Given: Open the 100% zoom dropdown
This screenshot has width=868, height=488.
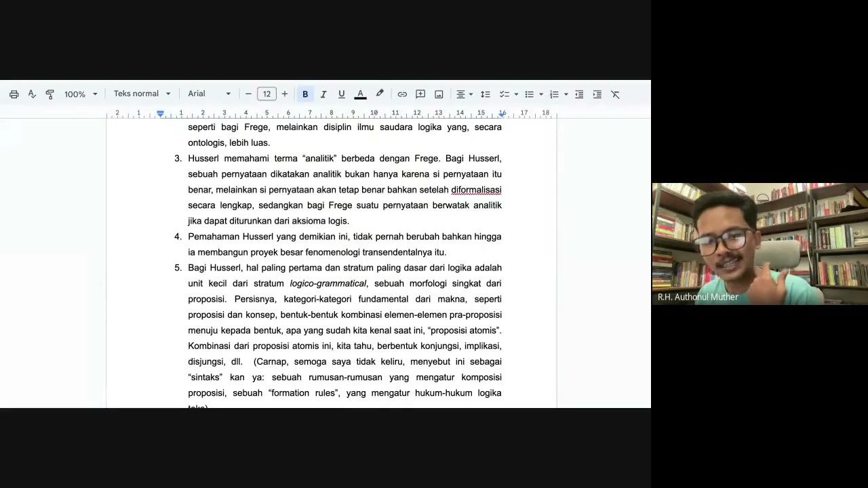Looking at the screenshot, I should (x=81, y=94).
